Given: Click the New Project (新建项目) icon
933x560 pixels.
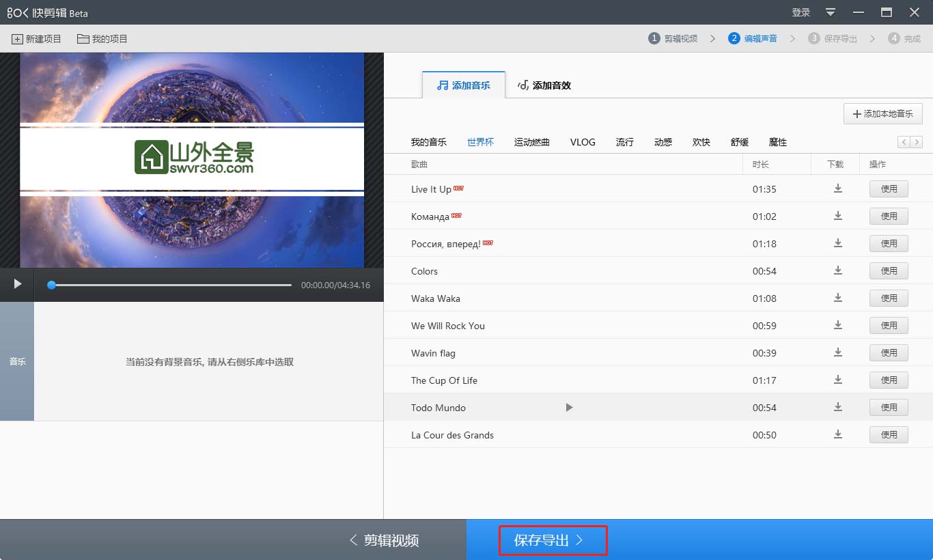Looking at the screenshot, I should 18,39.
